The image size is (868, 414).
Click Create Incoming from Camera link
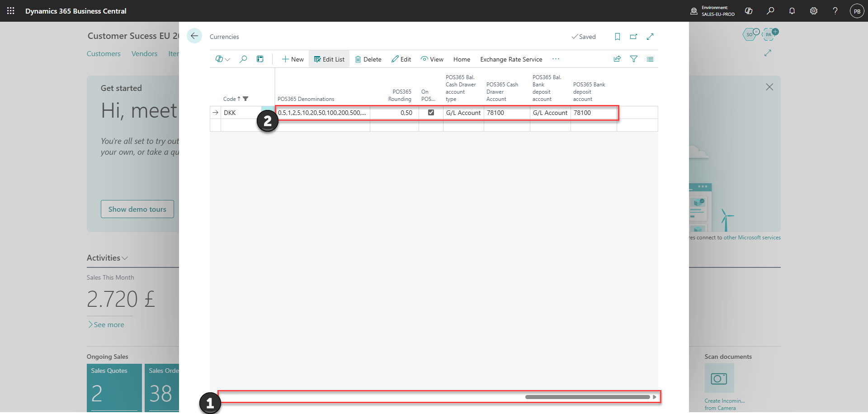724,404
